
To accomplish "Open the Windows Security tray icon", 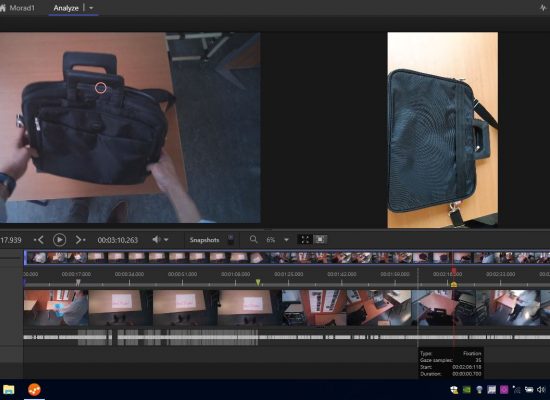I will (454, 390).
